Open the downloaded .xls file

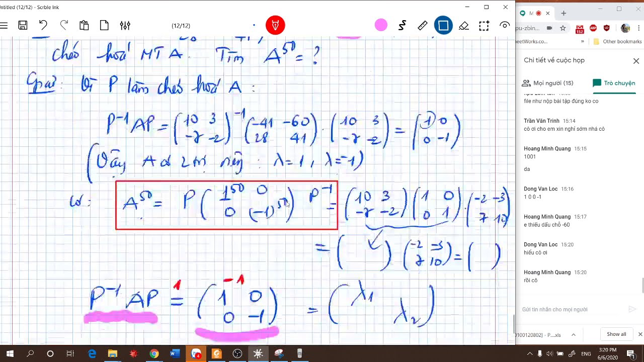[539, 335]
